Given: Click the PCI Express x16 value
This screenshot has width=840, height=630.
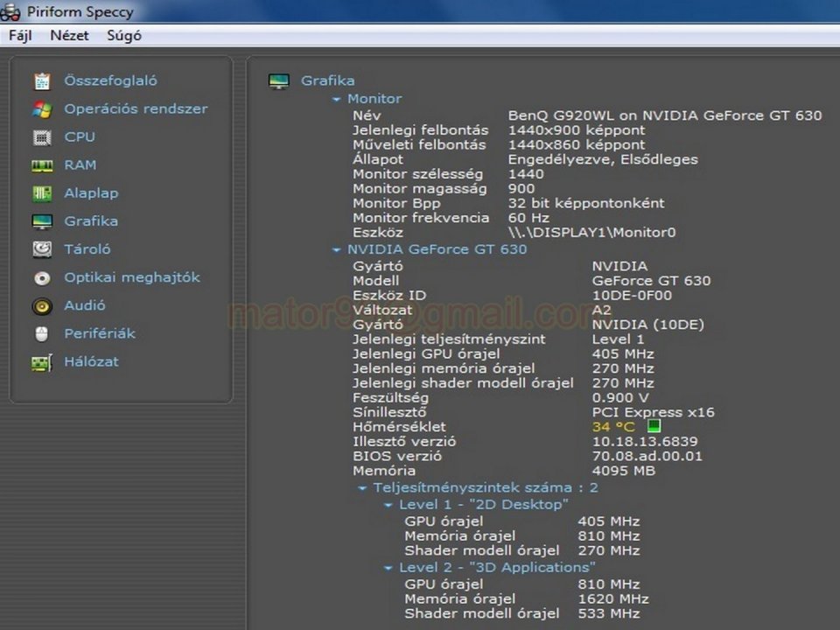Looking at the screenshot, I should (x=653, y=412).
